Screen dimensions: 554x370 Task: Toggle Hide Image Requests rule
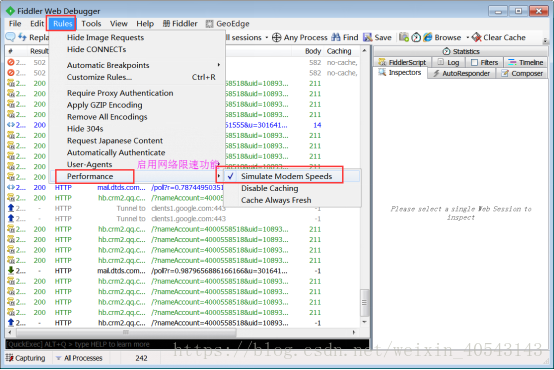pyautogui.click(x=105, y=37)
